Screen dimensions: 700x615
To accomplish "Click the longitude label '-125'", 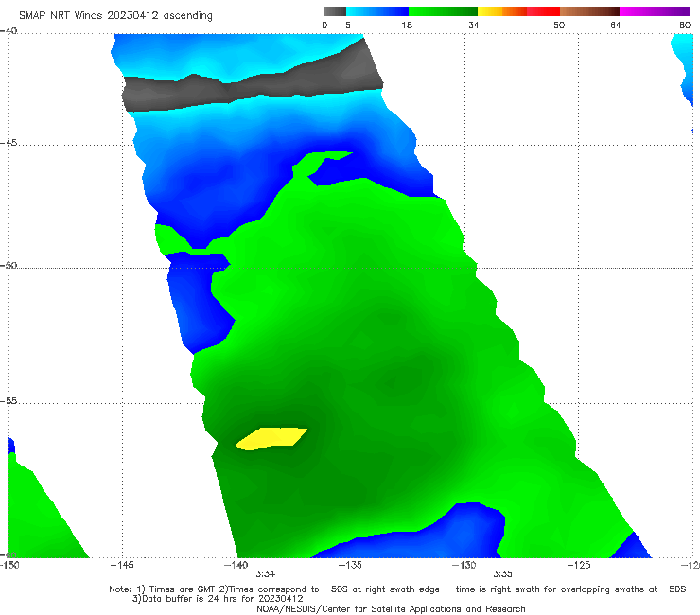I will point(579,565).
